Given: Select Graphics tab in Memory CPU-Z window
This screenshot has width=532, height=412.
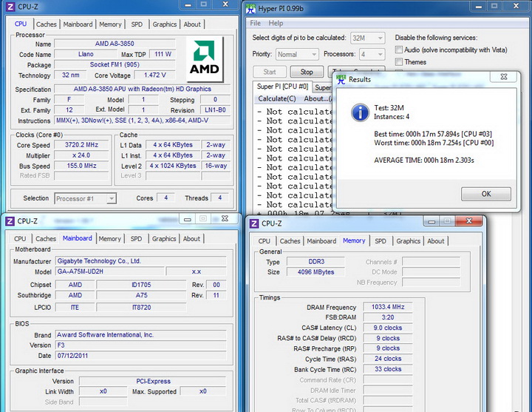Looking at the screenshot, I should coord(408,241).
